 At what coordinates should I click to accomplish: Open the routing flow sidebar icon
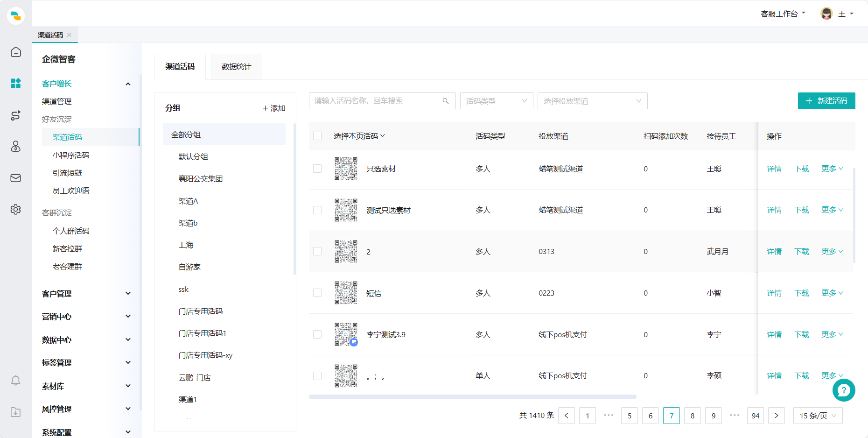tap(16, 115)
